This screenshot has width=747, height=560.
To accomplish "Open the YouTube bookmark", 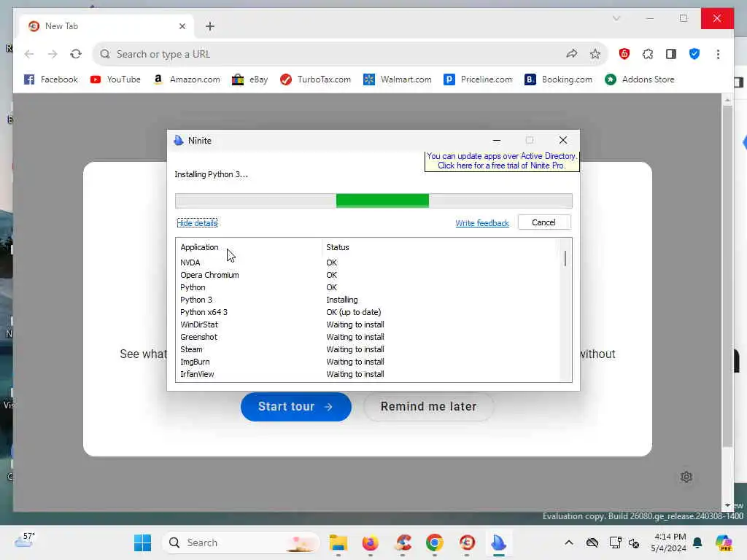I will click(x=115, y=79).
